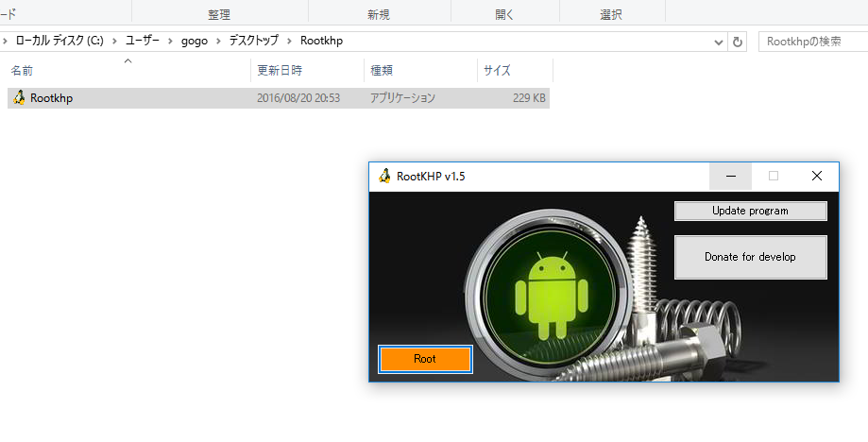Expand chevron after ローカル ディスク (C:)
Viewport: 868px width, 442px height.
click(x=114, y=42)
